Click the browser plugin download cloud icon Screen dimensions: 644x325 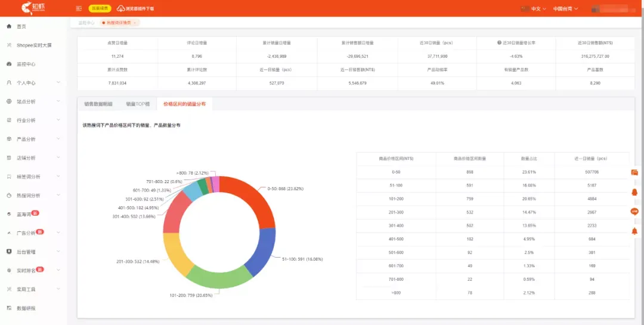pos(120,8)
